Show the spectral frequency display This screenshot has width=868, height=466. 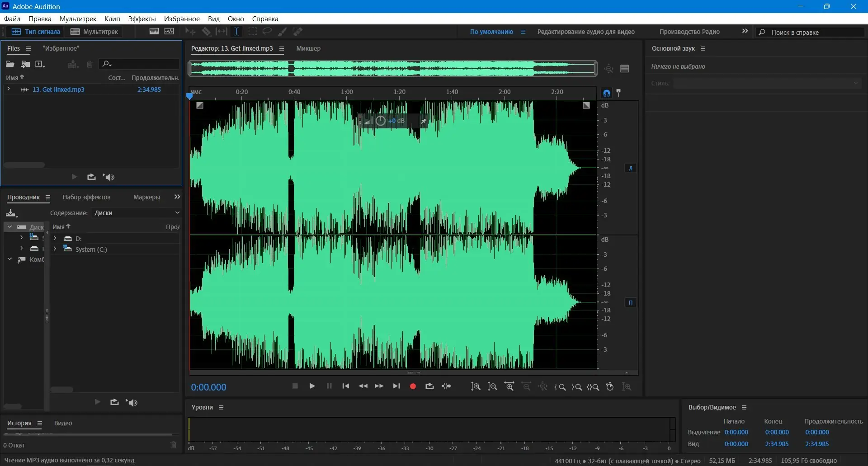[x=154, y=32]
